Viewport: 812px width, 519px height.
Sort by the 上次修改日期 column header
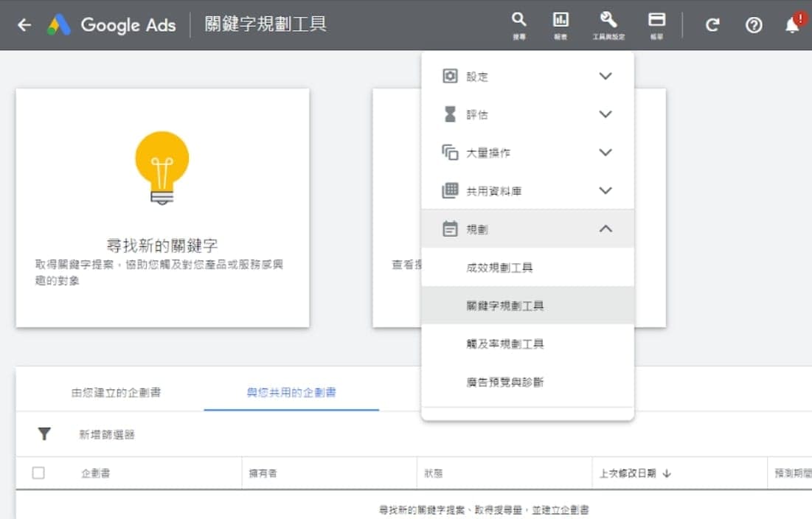click(x=628, y=473)
